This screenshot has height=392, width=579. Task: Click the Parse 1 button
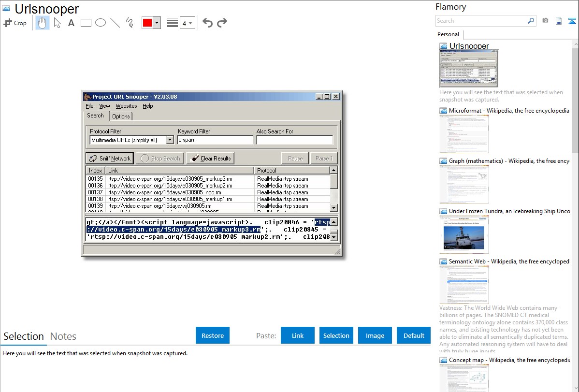click(x=324, y=159)
